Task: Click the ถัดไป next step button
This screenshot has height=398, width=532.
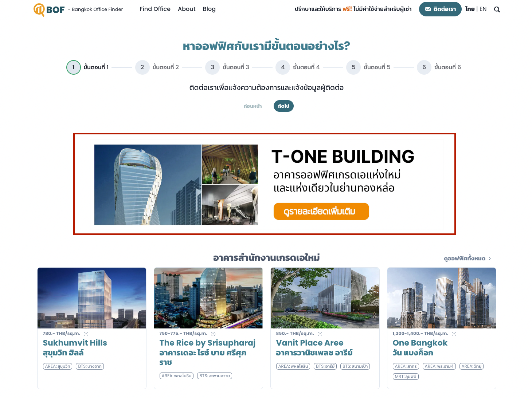Action: click(x=283, y=106)
